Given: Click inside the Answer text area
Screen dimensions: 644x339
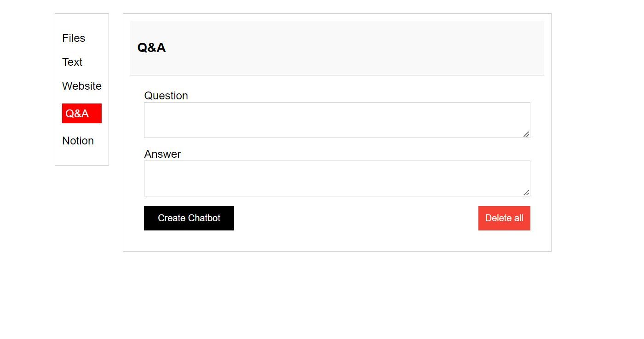Looking at the screenshot, I should click(337, 178).
